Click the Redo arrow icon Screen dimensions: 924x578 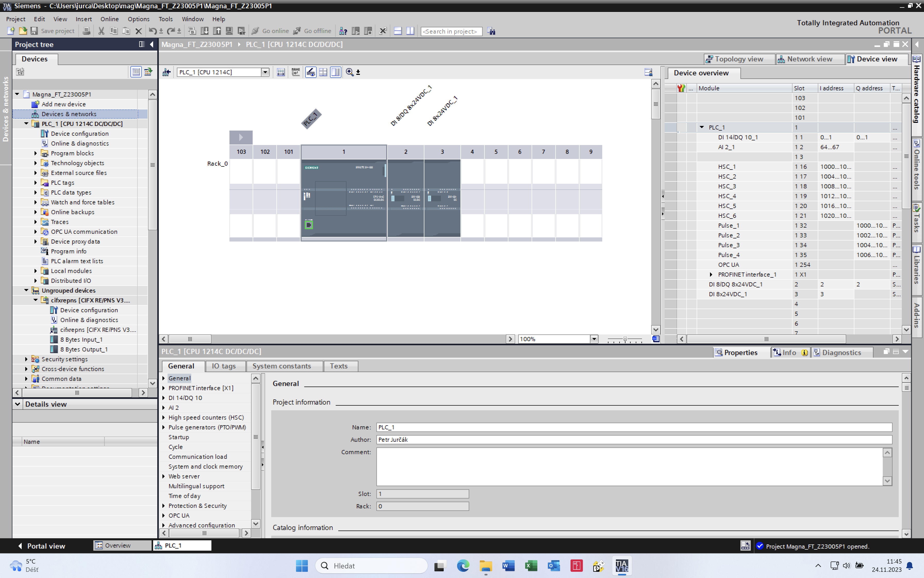pos(171,31)
